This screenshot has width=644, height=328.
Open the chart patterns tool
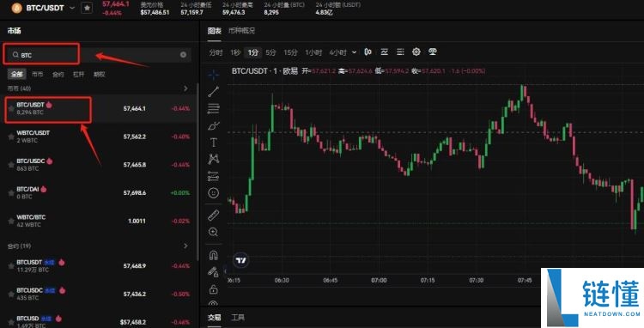213,159
